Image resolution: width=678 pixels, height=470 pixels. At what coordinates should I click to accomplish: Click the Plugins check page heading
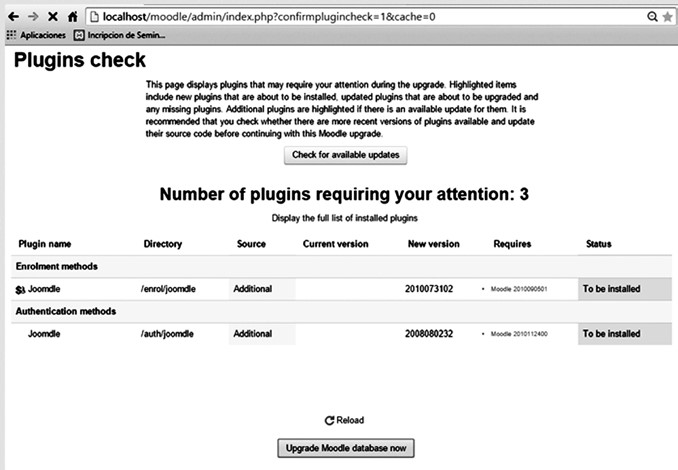click(x=80, y=60)
